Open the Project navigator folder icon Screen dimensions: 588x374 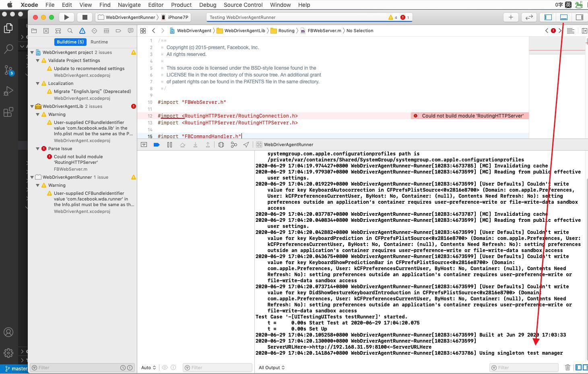click(x=34, y=31)
